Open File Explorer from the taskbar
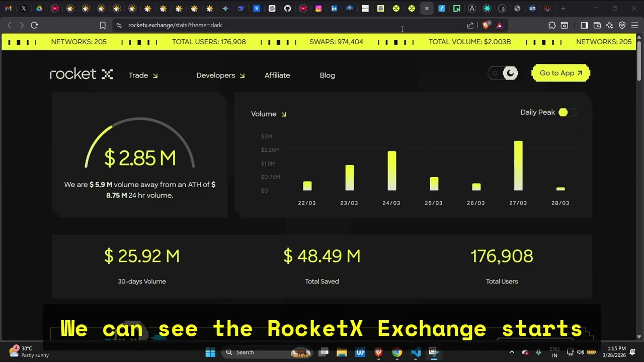The width and height of the screenshot is (644, 362). coord(342,352)
